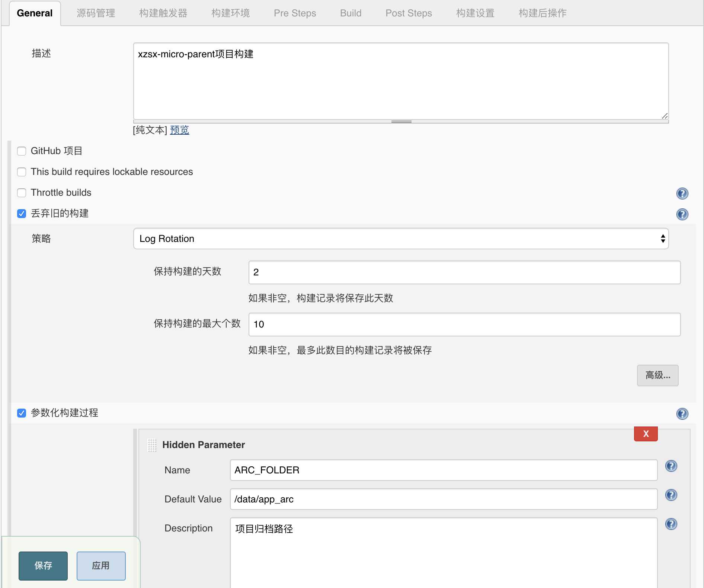The height and width of the screenshot is (588, 704).
Task: Click the Default Value field /data/app_arc
Action: (x=444, y=499)
